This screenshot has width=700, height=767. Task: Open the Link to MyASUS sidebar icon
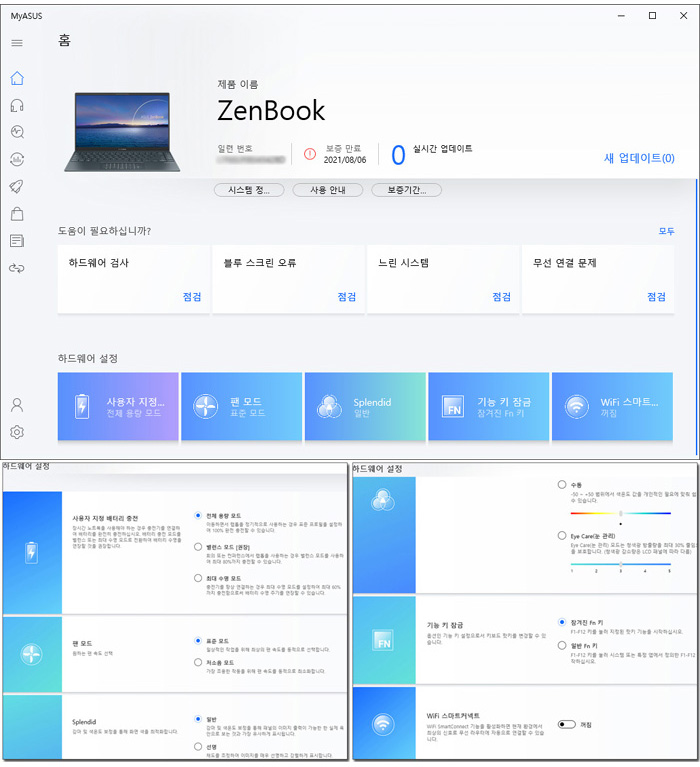(17, 268)
